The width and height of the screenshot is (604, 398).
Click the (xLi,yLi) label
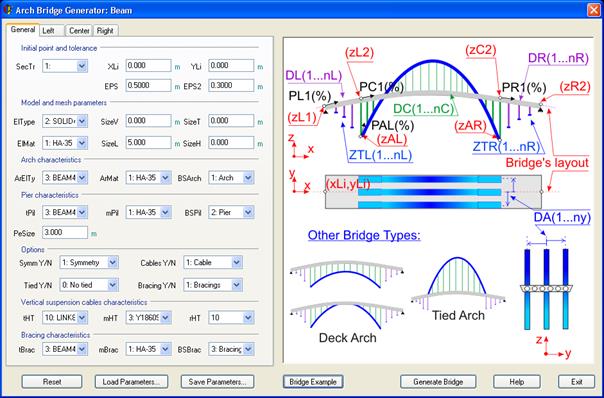pos(348,184)
